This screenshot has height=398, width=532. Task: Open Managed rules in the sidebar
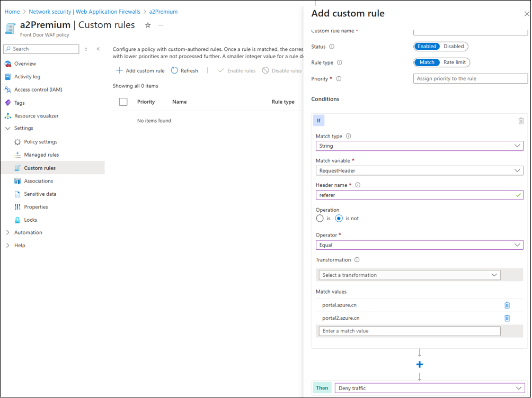click(x=41, y=155)
